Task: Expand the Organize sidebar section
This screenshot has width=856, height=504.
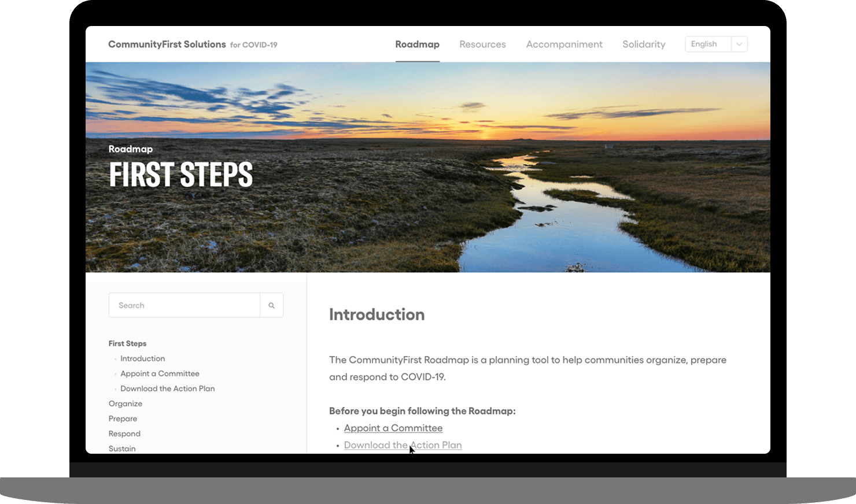Action: point(125,403)
